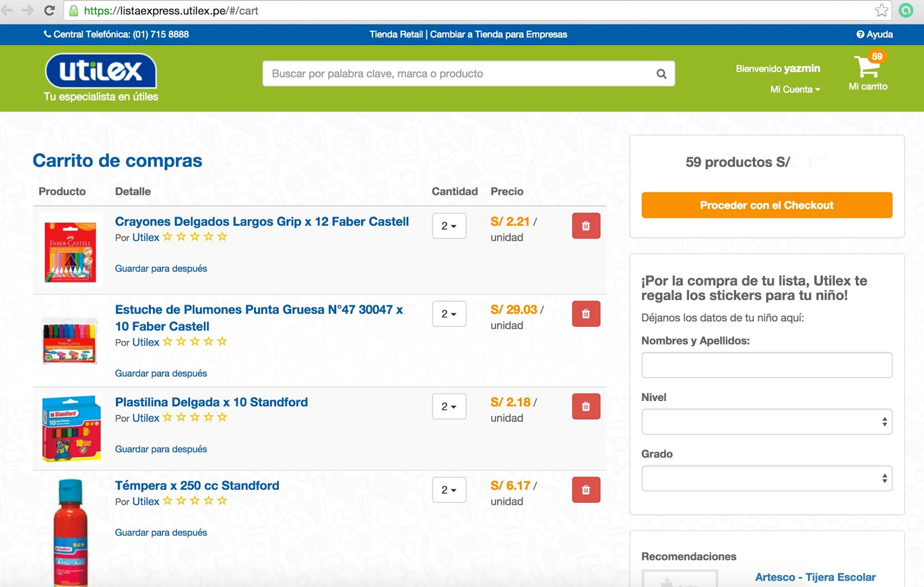Click the rating stars for Témpera Standford
This screenshot has width=924, height=587.
(195, 501)
